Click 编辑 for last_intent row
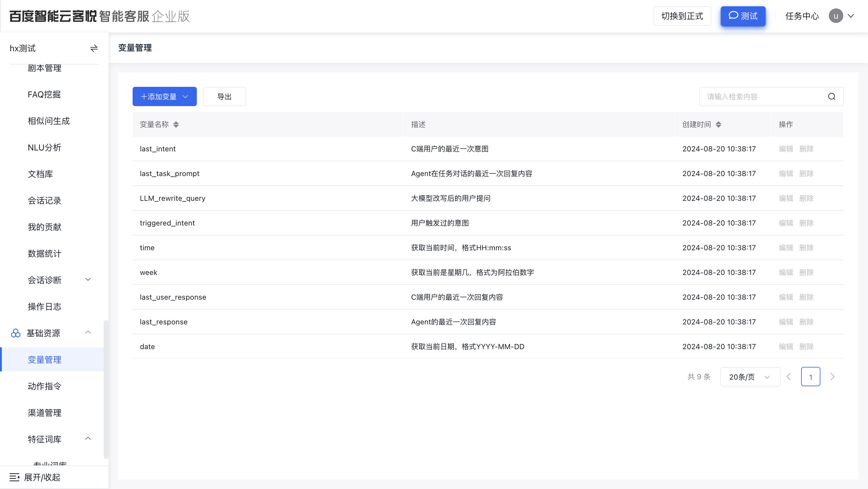The height and width of the screenshot is (489, 868). tap(786, 149)
